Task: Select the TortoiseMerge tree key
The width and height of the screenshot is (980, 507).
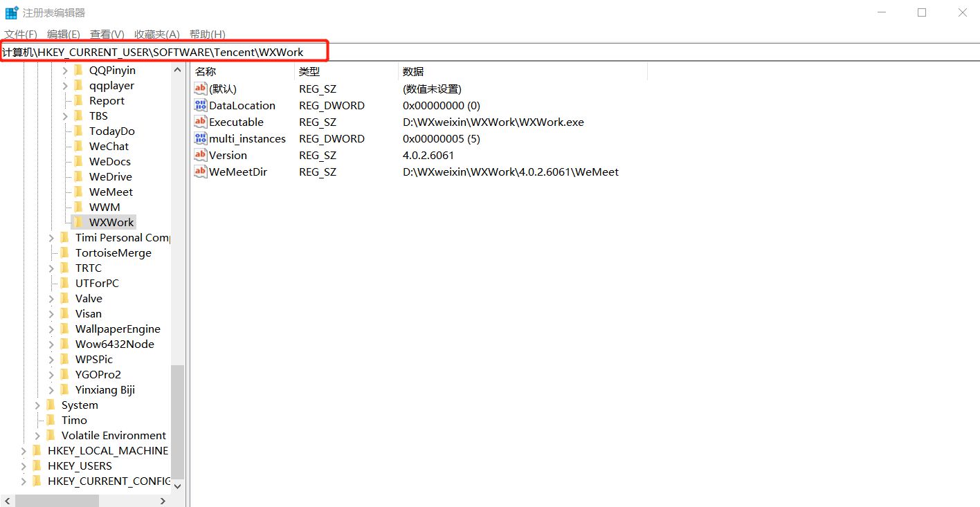Action: click(114, 252)
